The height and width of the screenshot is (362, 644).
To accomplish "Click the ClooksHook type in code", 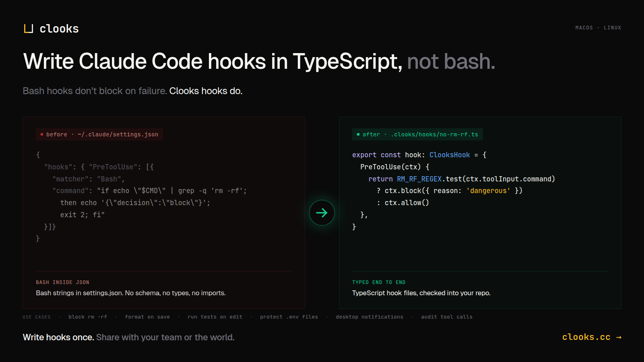I will [450, 155].
